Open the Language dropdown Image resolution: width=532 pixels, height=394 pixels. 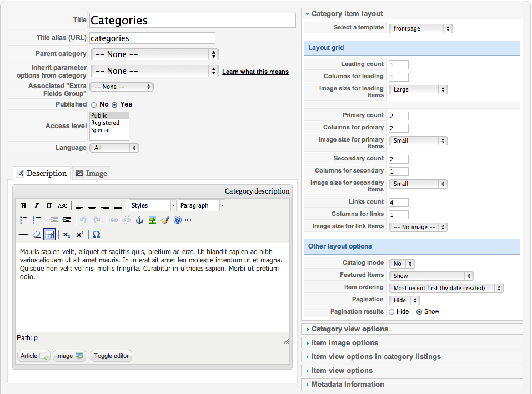[114, 148]
